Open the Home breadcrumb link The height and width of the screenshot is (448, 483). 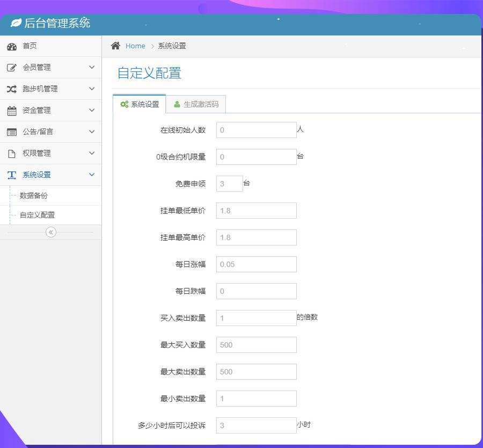pyautogui.click(x=135, y=46)
